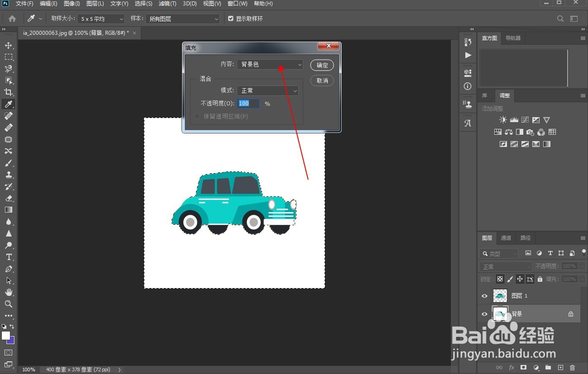Open tool preset picker arrow
The image size is (588, 374).
point(41,19)
